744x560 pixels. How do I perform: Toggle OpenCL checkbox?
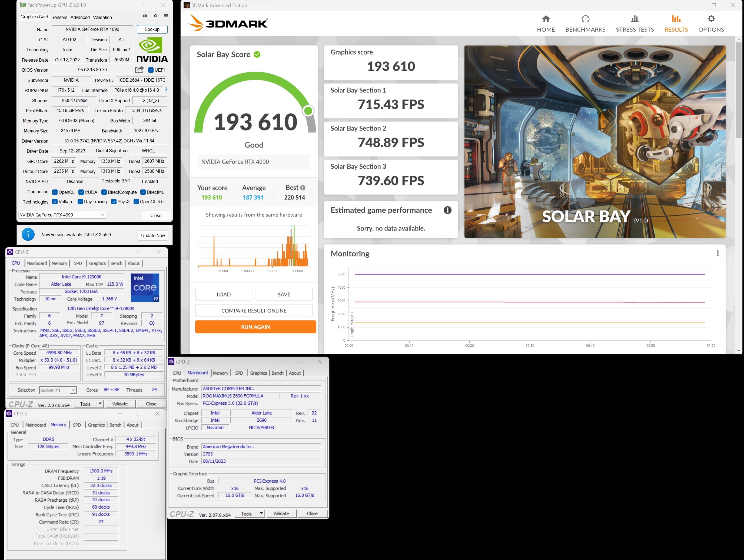pyautogui.click(x=55, y=192)
